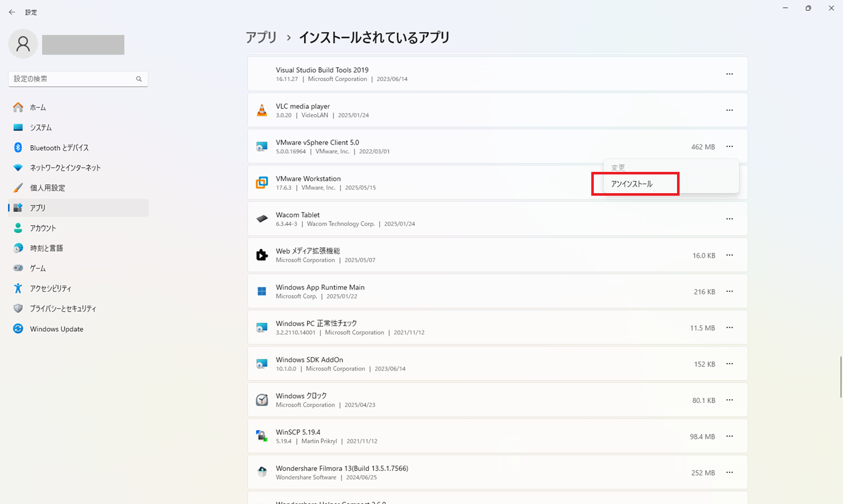Click the back arrow in Settings title bar

(12, 12)
